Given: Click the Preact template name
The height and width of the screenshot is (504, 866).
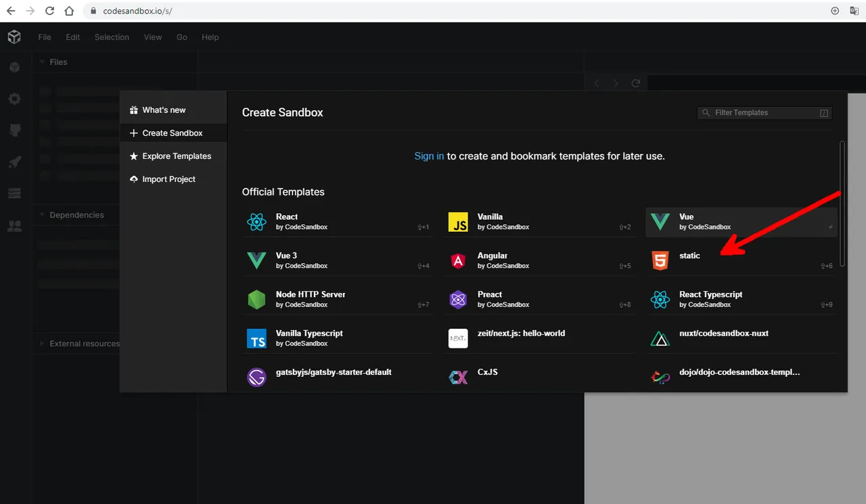Looking at the screenshot, I should [490, 294].
